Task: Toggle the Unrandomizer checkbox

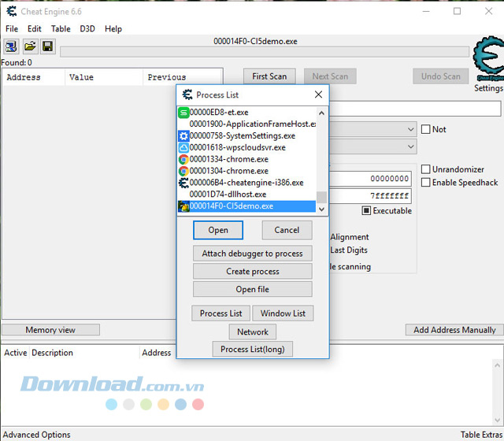Action: click(426, 169)
